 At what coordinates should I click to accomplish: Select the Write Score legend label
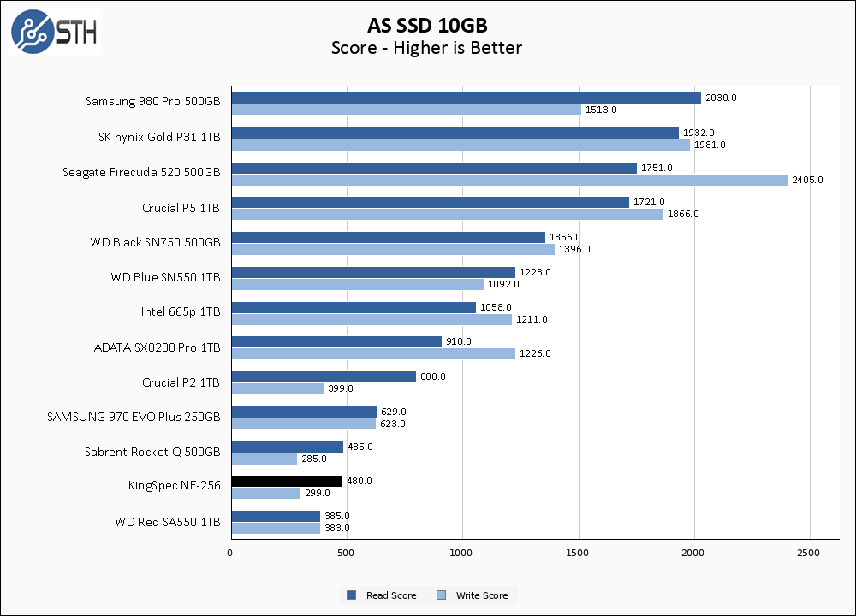click(x=482, y=595)
